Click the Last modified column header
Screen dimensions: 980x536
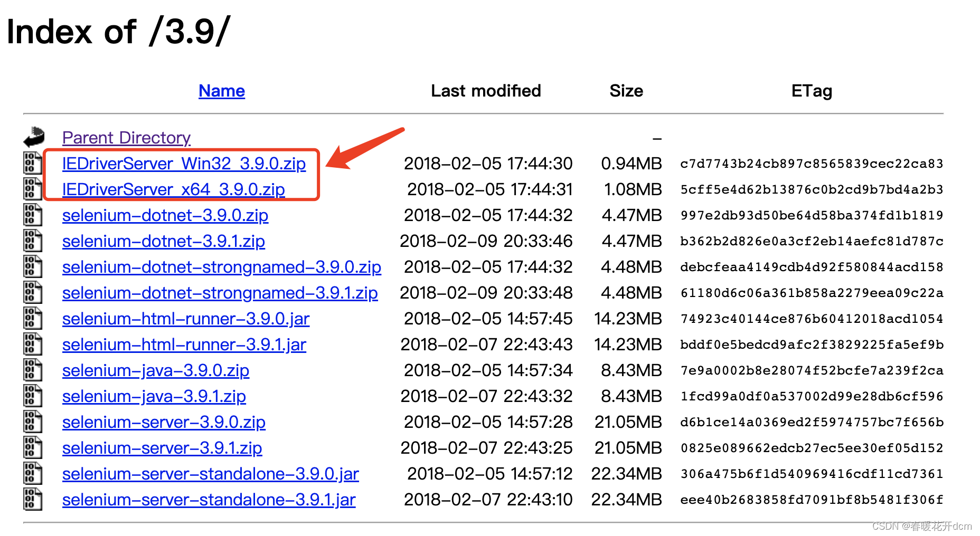coord(486,91)
